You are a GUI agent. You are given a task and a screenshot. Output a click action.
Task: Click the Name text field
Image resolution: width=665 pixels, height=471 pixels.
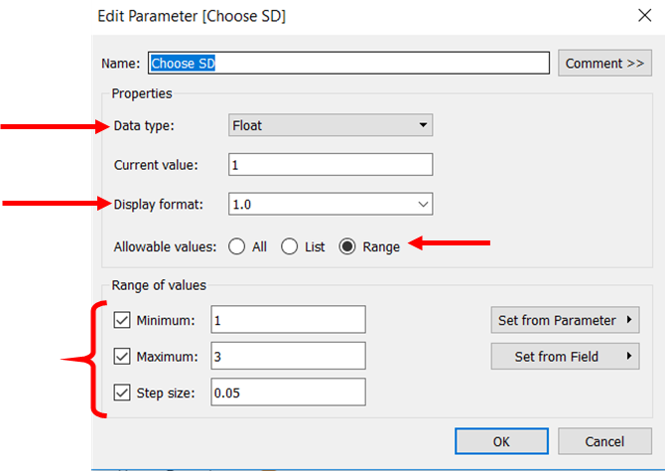pos(348,63)
